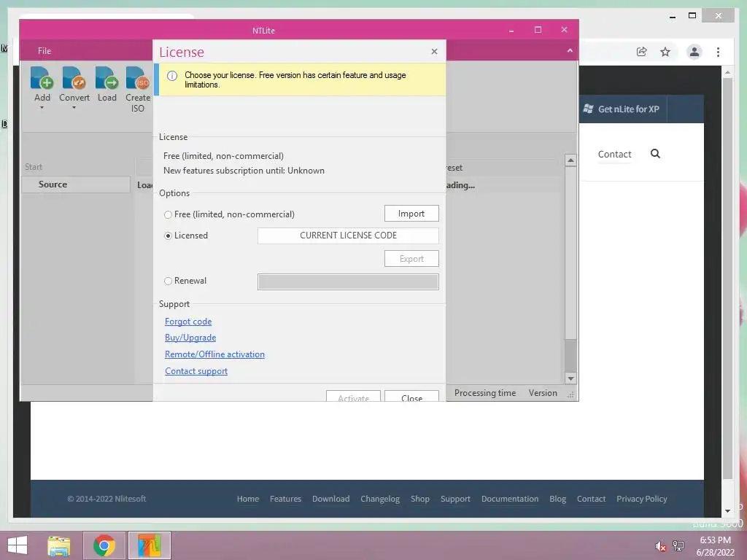Open the Forgot code link
747x560 pixels.
[188, 322]
